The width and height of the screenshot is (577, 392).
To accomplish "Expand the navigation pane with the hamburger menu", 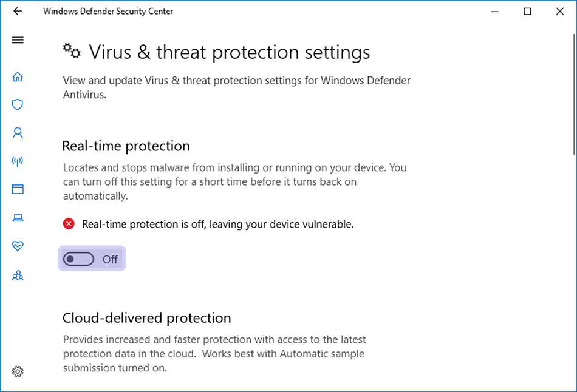I will [18, 40].
